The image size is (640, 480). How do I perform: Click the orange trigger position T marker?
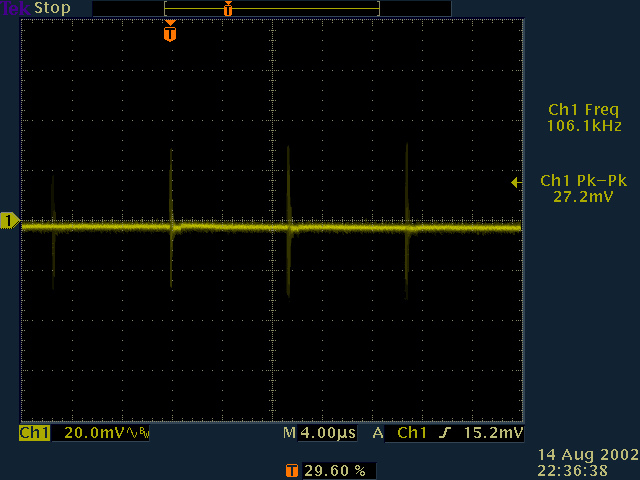(x=170, y=33)
